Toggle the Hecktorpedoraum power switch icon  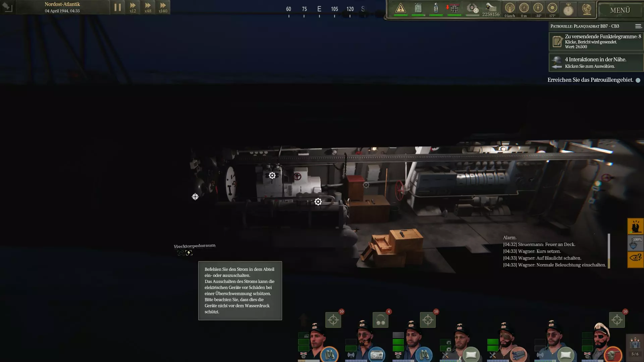click(189, 253)
